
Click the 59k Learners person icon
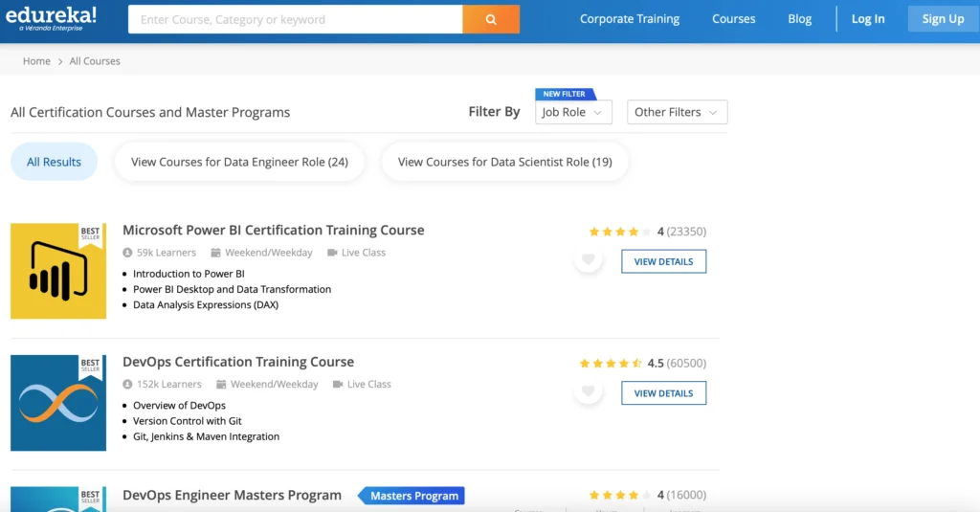click(x=127, y=253)
